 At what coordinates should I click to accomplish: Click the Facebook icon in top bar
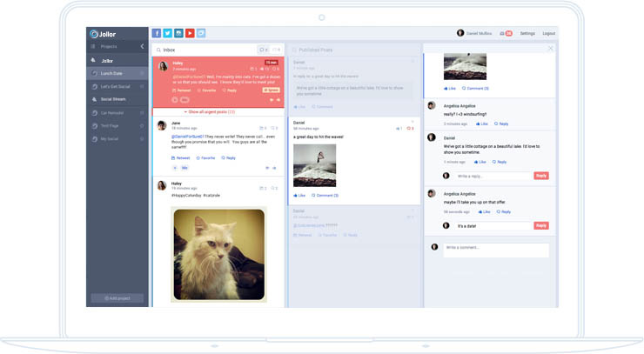(157, 33)
